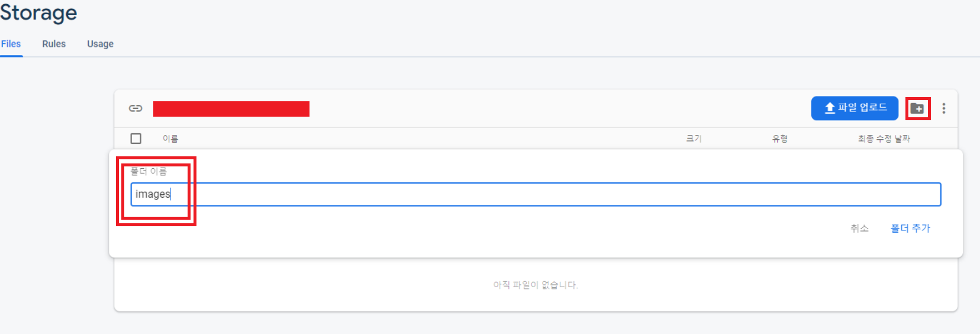
Task: Click the 아직 파일이 없습니다 empty message
Action: [536, 285]
